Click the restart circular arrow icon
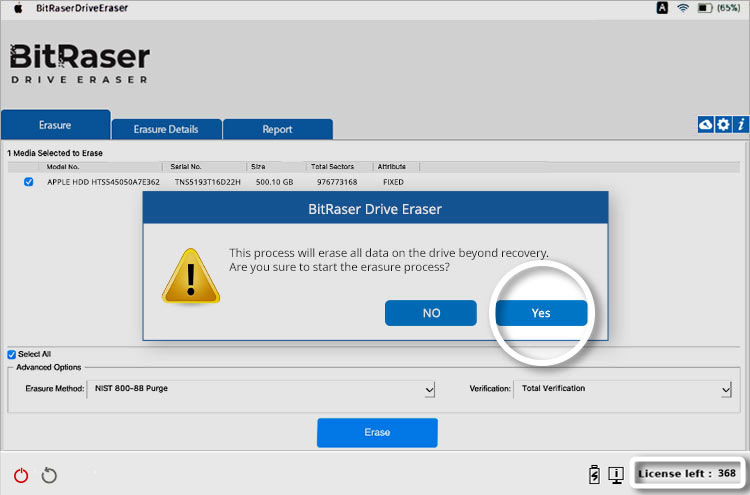750x495 pixels. coord(49,475)
